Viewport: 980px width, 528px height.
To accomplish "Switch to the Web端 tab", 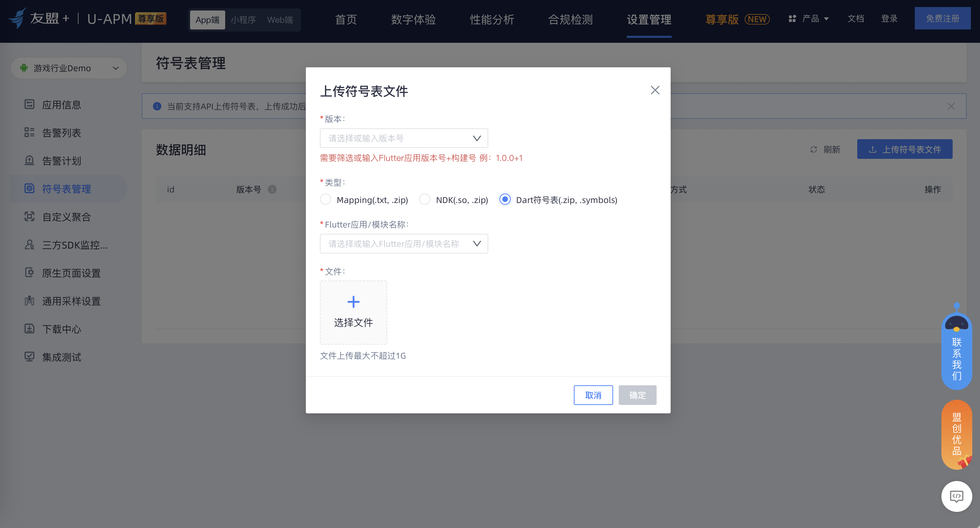I will tap(280, 20).
